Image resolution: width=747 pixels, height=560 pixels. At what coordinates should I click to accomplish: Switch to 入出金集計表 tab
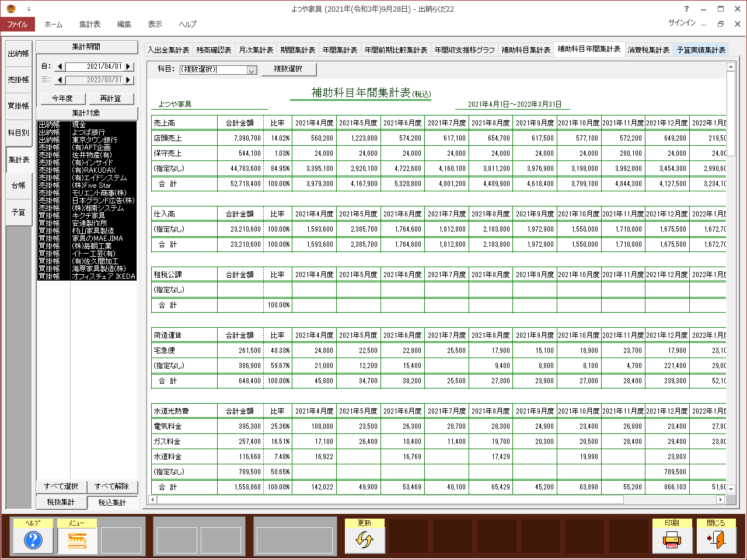tap(168, 50)
